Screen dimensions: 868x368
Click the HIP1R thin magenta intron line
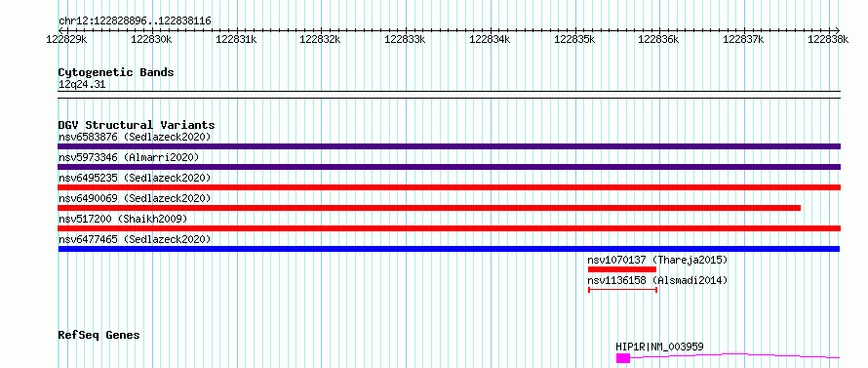click(735, 355)
